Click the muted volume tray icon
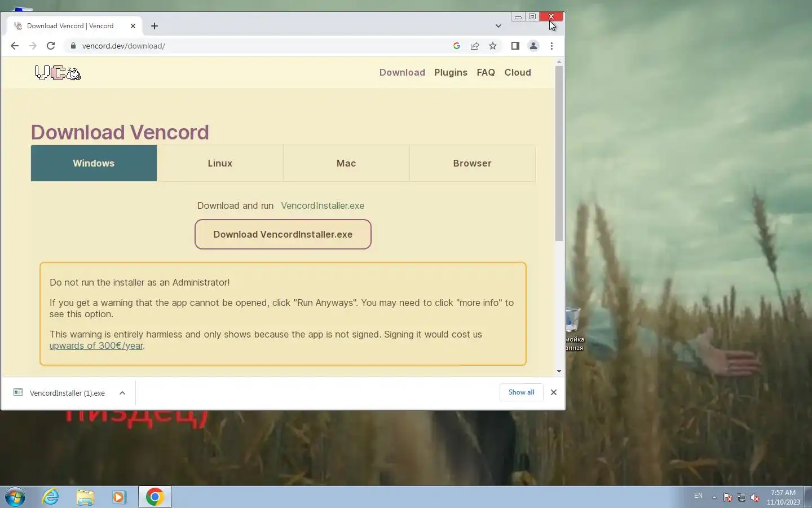 755,497
